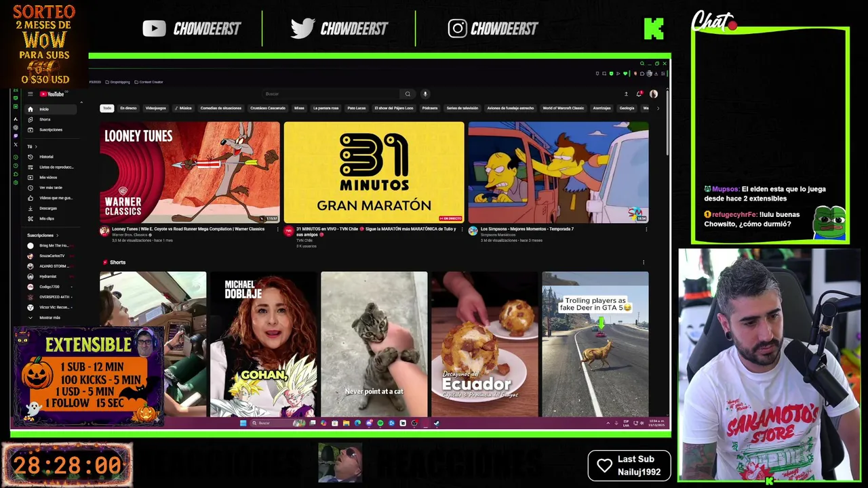
Task: Open Videos que me gustan entry
Action: click(x=51, y=198)
